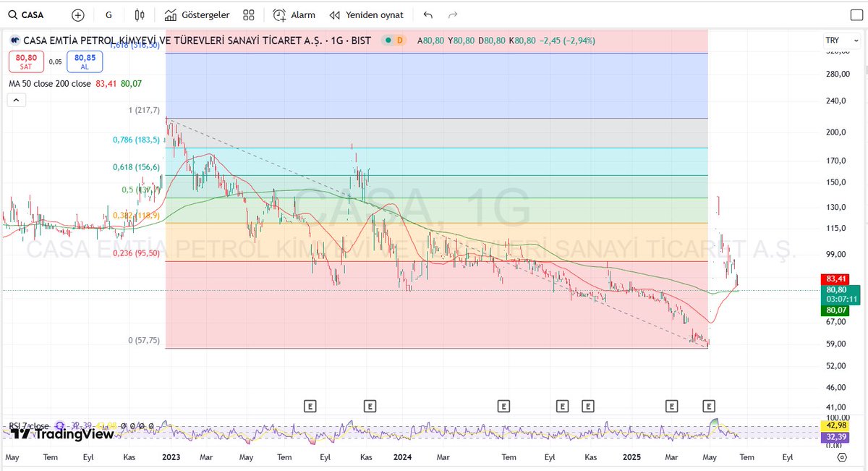Click earnings E marker nearest to 2023
Viewport: 868px width, 471px height.
click(310, 406)
